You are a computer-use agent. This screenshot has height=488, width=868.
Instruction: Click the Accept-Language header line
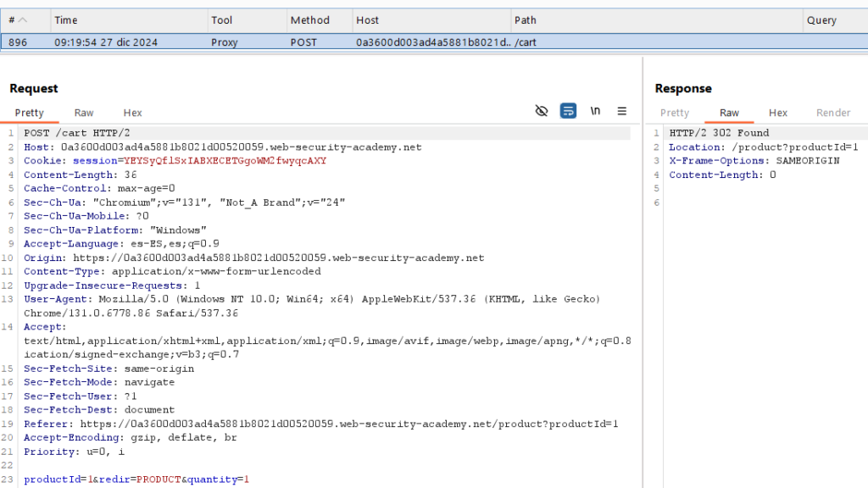(121, 243)
